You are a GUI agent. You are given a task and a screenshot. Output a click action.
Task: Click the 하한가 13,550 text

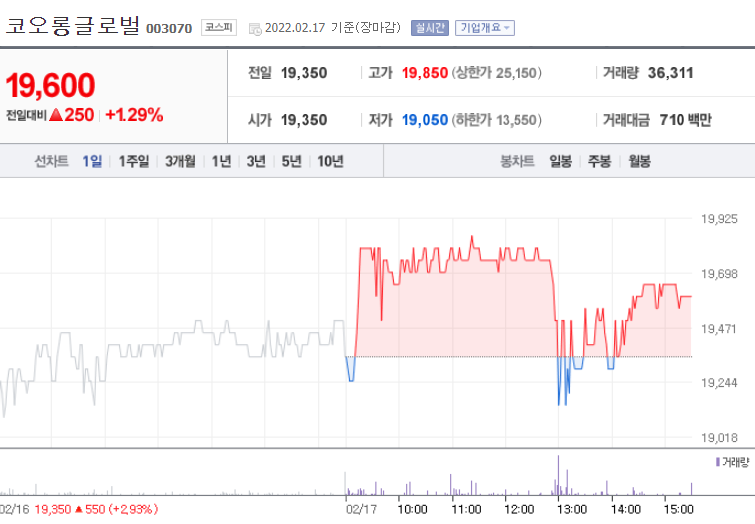tap(496, 119)
